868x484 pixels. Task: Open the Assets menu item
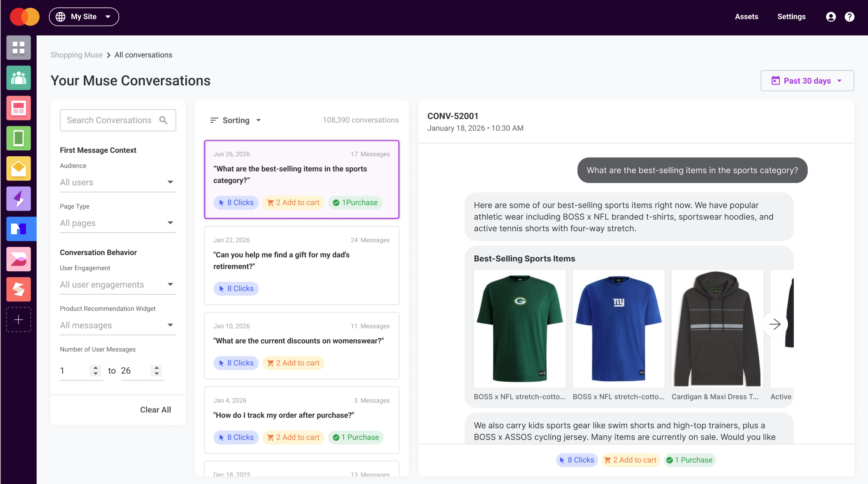coord(746,16)
